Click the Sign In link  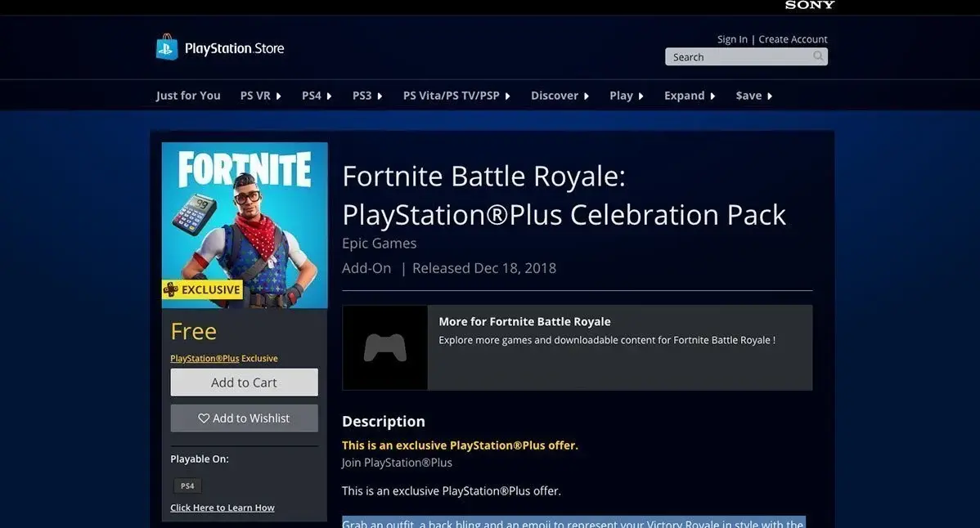point(732,39)
